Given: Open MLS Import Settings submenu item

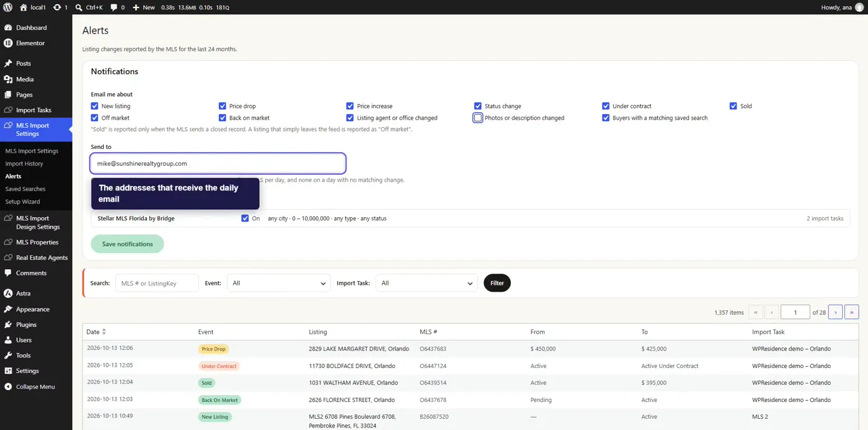Looking at the screenshot, I should pyautogui.click(x=32, y=151).
